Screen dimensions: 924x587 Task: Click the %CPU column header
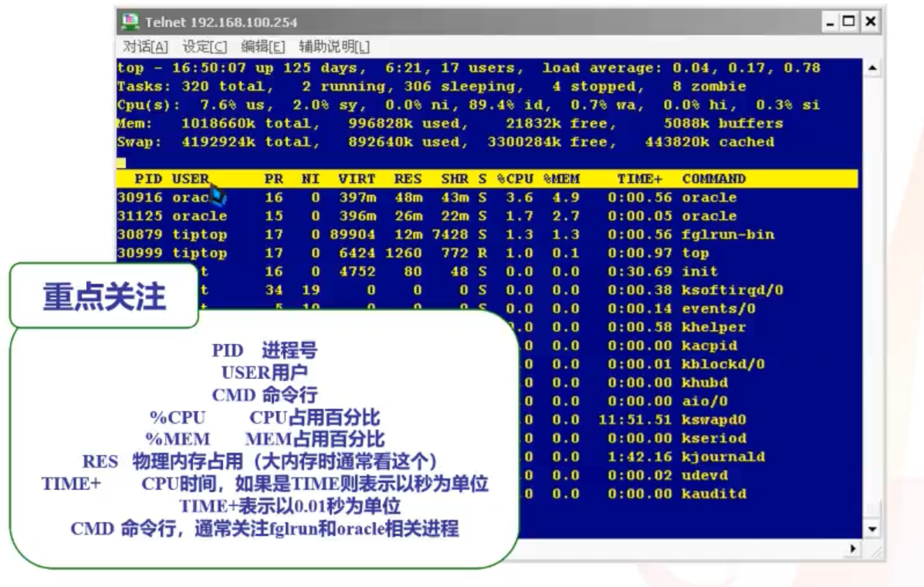click(515, 179)
